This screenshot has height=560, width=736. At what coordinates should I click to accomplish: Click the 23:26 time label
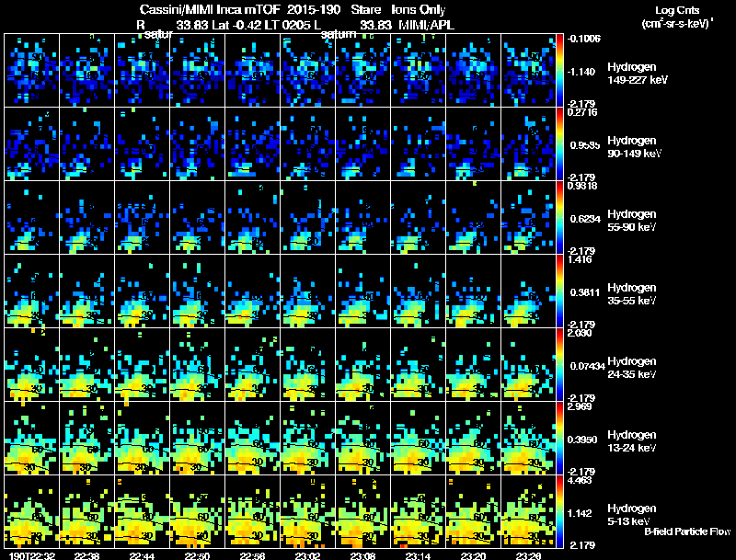(x=528, y=555)
